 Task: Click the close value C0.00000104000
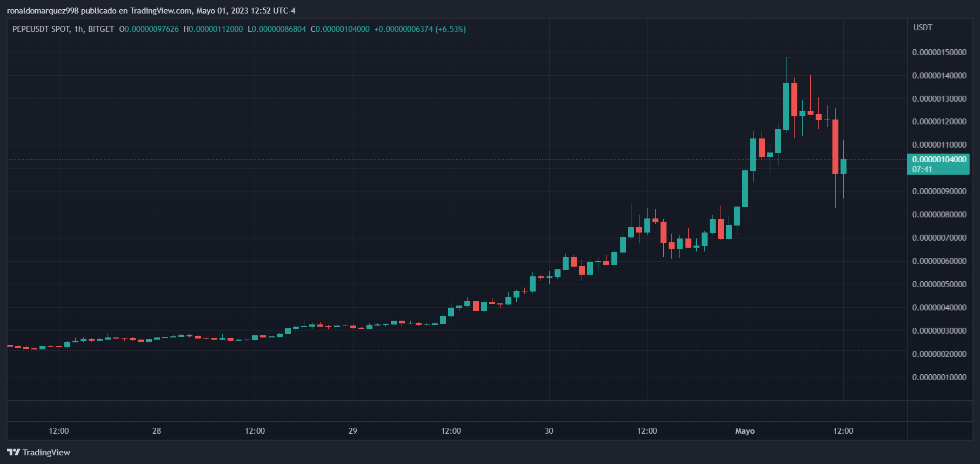pyautogui.click(x=340, y=29)
